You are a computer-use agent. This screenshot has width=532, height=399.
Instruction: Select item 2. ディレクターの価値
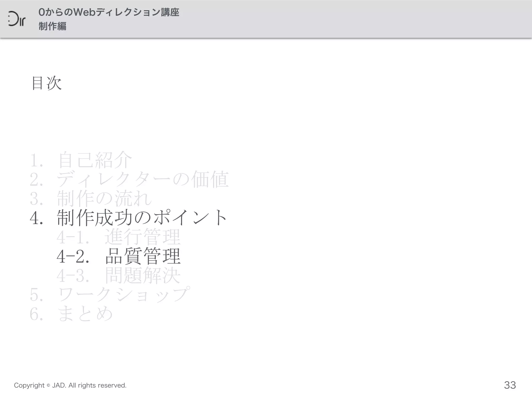pyautogui.click(x=129, y=179)
